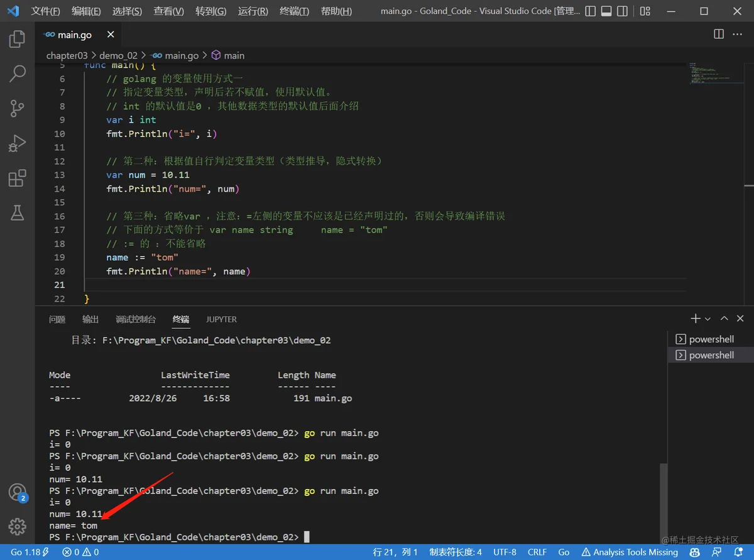Open the Explorer view in activity bar
Image resolution: width=754 pixels, height=560 pixels.
coord(17,40)
